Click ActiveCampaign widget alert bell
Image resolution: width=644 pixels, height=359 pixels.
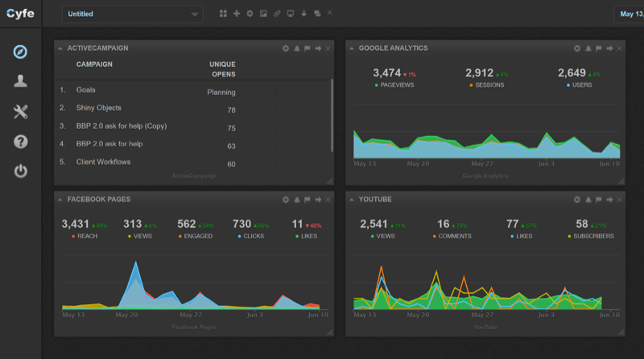coord(297,48)
